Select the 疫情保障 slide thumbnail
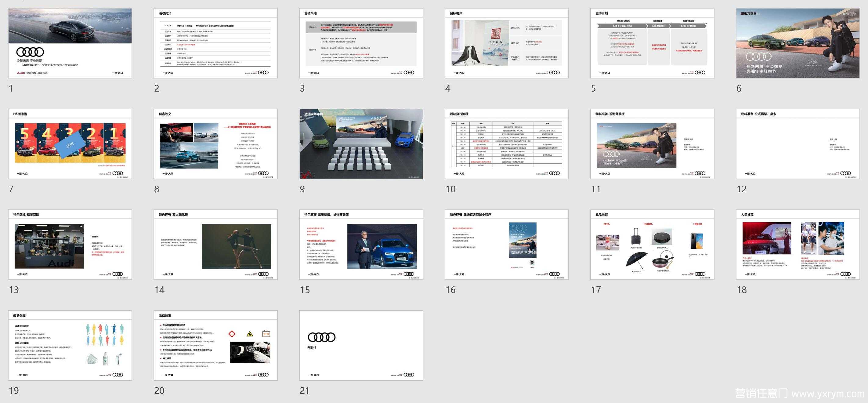This screenshot has width=868, height=403. [x=70, y=345]
